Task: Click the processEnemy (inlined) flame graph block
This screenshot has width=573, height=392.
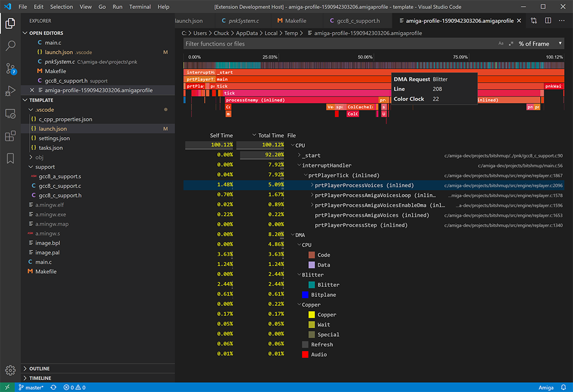Action: point(302,100)
